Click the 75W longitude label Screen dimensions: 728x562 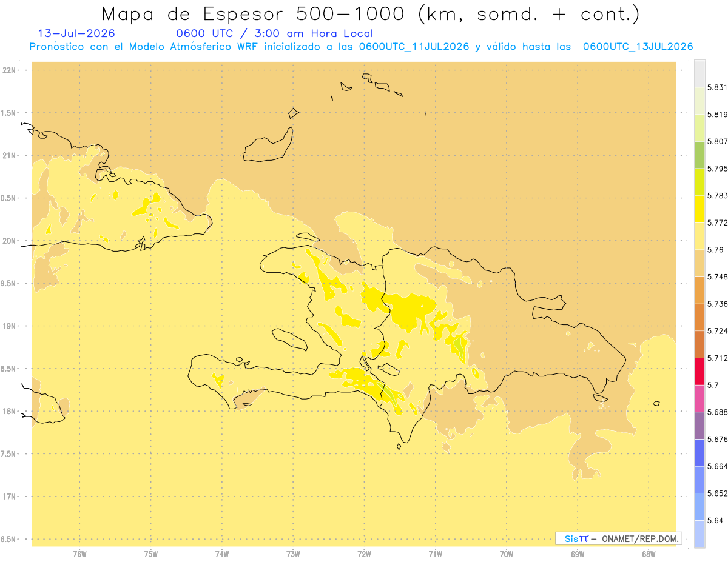pyautogui.click(x=151, y=554)
